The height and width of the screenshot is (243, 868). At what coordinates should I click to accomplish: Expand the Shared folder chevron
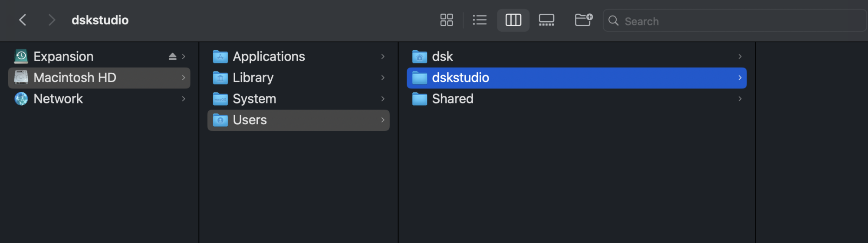click(x=740, y=99)
